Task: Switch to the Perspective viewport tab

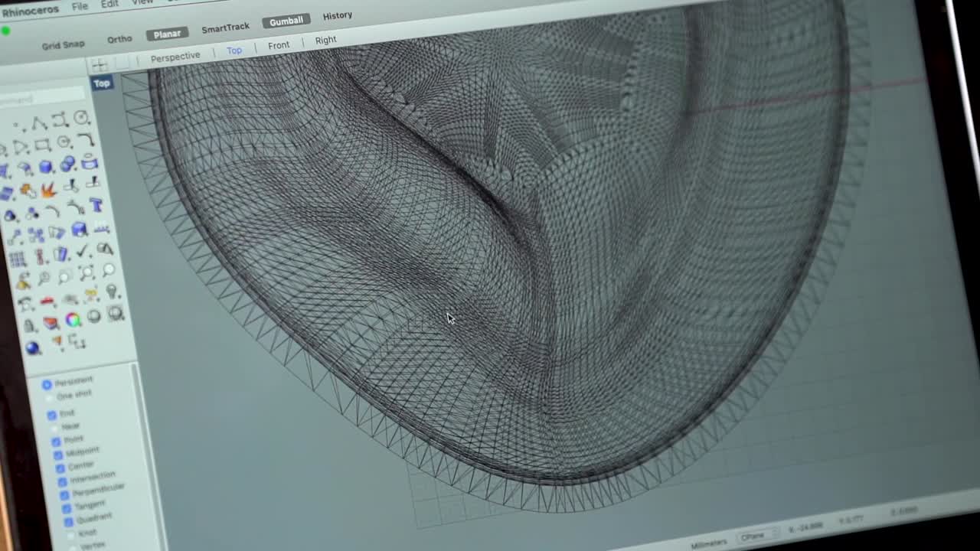Action: pyautogui.click(x=175, y=55)
